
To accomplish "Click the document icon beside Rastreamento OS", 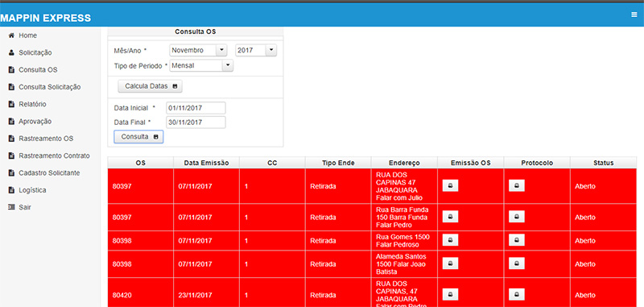I will click(x=11, y=139).
